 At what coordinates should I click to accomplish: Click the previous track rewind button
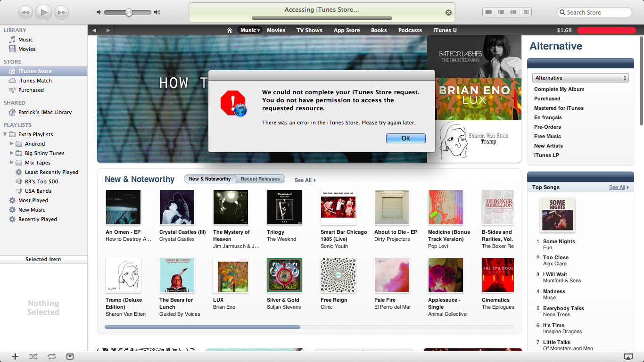26,12
